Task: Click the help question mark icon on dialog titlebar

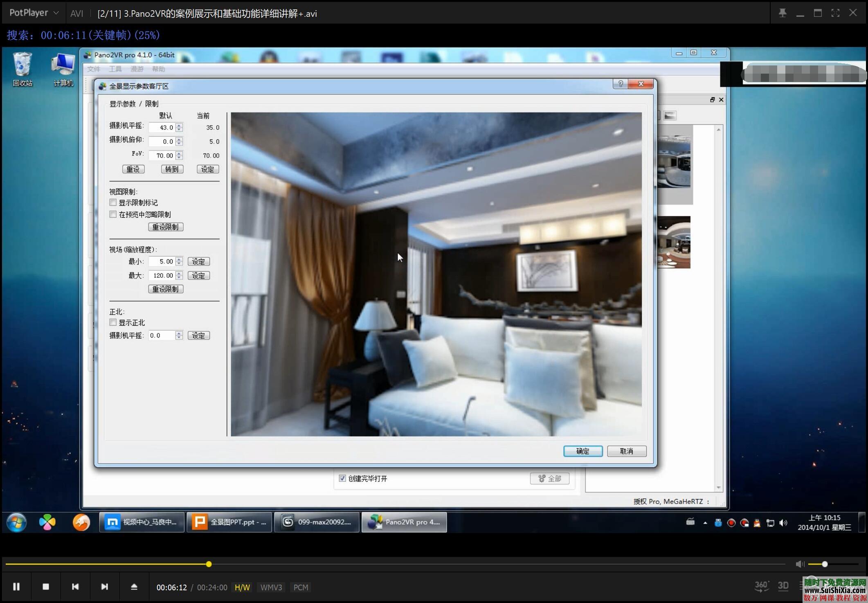Action: 621,84
